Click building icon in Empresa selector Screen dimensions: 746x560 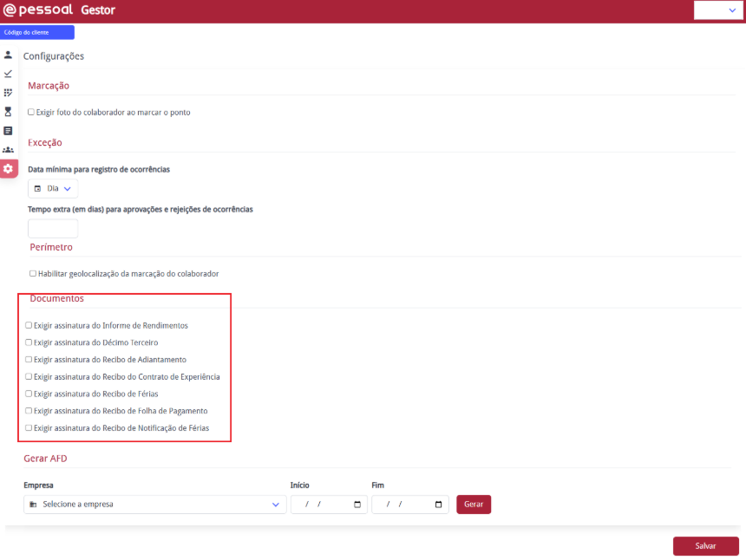coord(33,505)
